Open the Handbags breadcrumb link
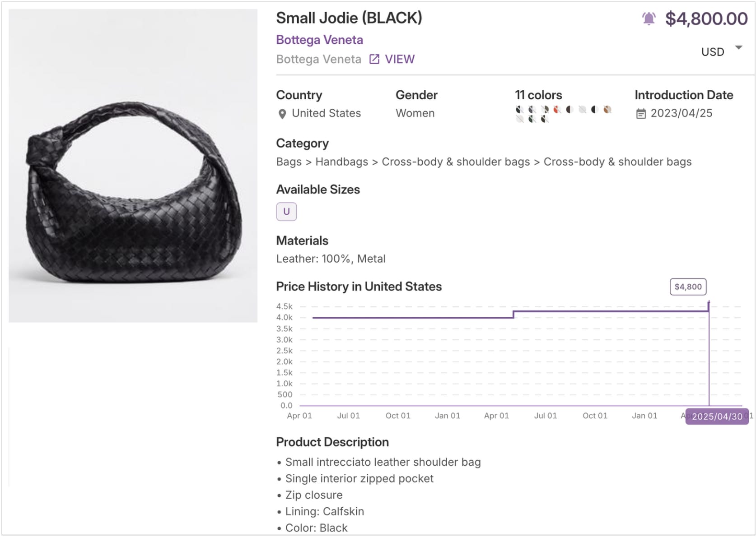The height and width of the screenshot is (537, 756). (x=341, y=162)
